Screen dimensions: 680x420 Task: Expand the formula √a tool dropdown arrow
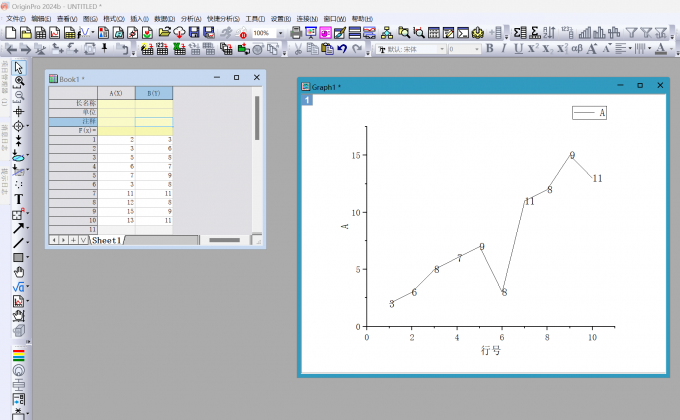point(28,286)
